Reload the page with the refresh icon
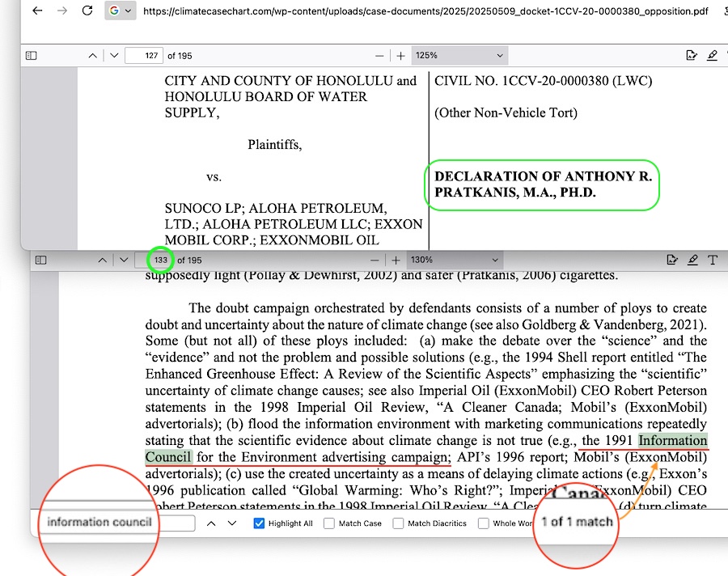 [x=87, y=11]
